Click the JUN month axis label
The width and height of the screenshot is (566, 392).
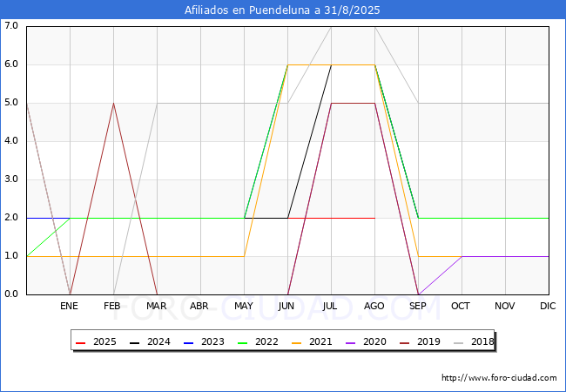286,306
